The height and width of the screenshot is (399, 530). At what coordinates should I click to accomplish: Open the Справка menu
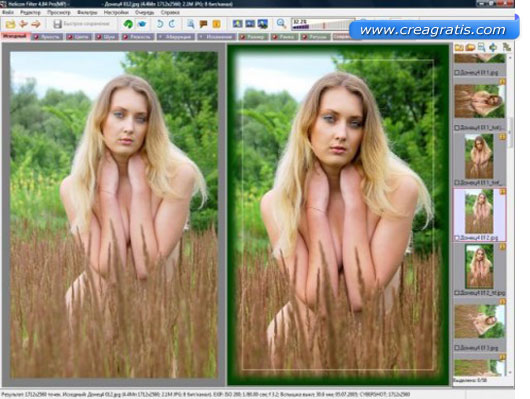click(170, 13)
